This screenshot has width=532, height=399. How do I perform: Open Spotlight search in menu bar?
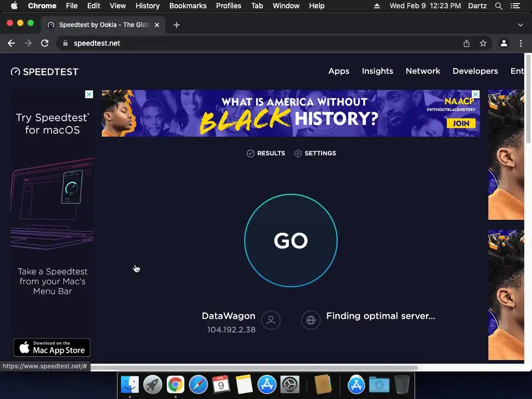tap(498, 6)
